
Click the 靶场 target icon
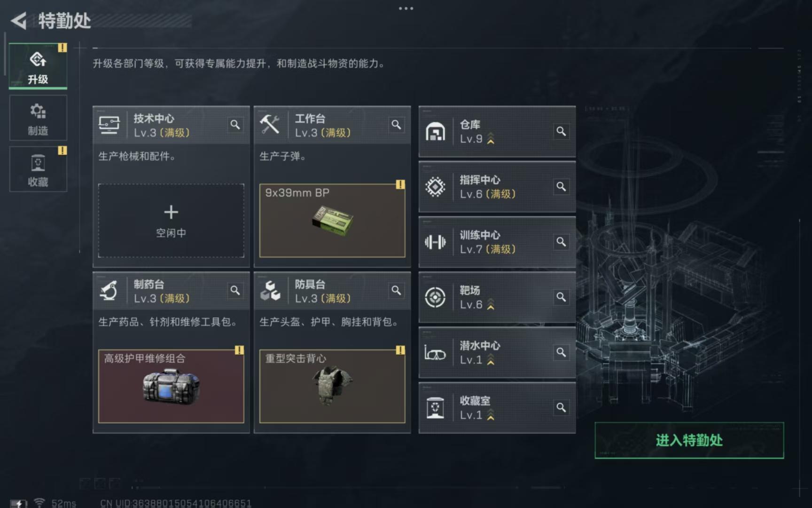pos(435,297)
